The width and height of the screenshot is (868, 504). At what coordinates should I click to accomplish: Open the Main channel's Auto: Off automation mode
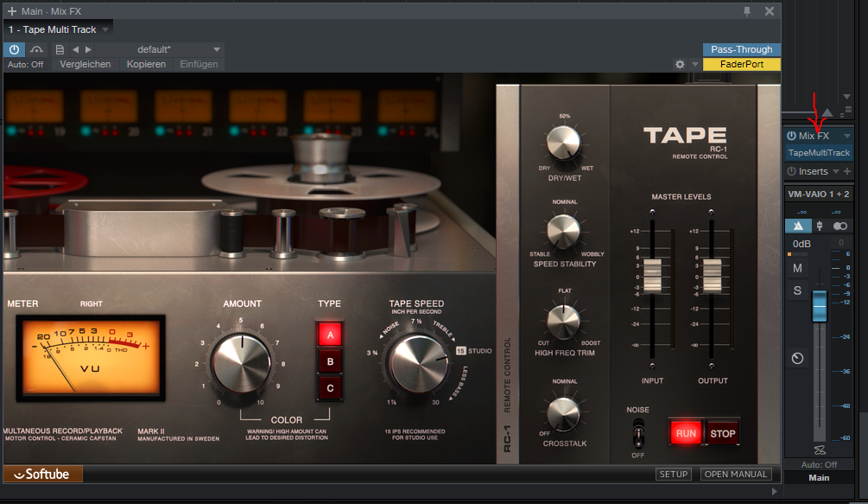click(820, 465)
